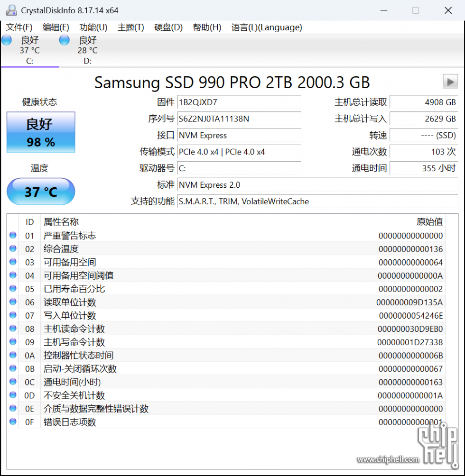The image size is (465, 476).
Task: Click status orb for 02 综合温度
Action: pos(13,248)
